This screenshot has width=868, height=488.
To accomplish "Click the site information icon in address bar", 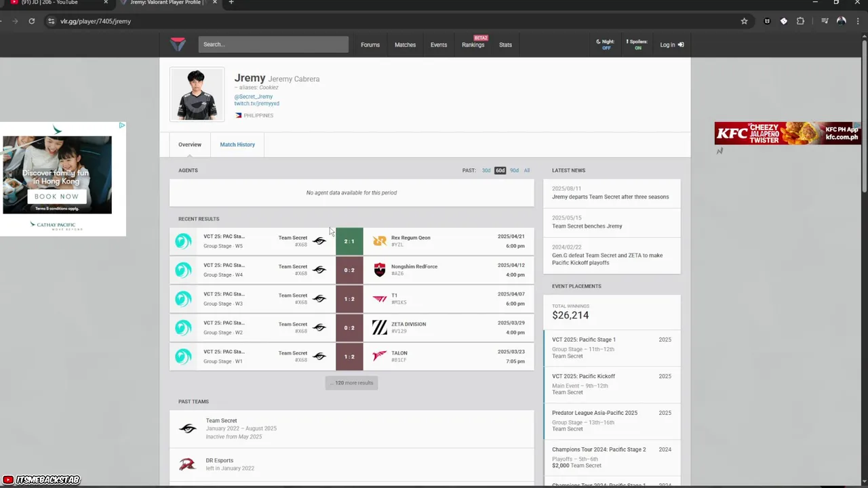I will 51,21.
